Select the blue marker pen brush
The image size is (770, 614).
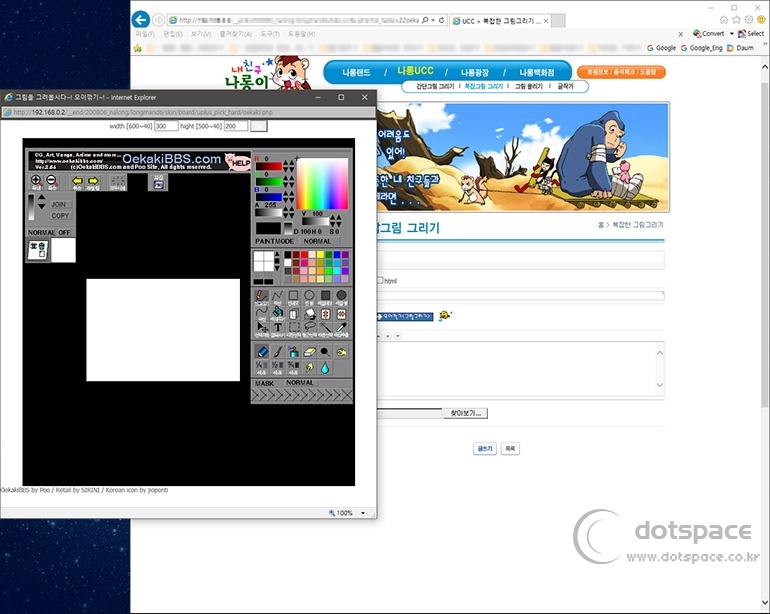click(x=262, y=352)
